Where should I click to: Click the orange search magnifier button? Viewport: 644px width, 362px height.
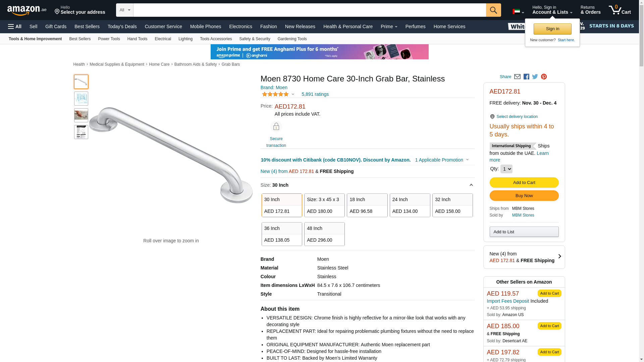click(x=493, y=10)
